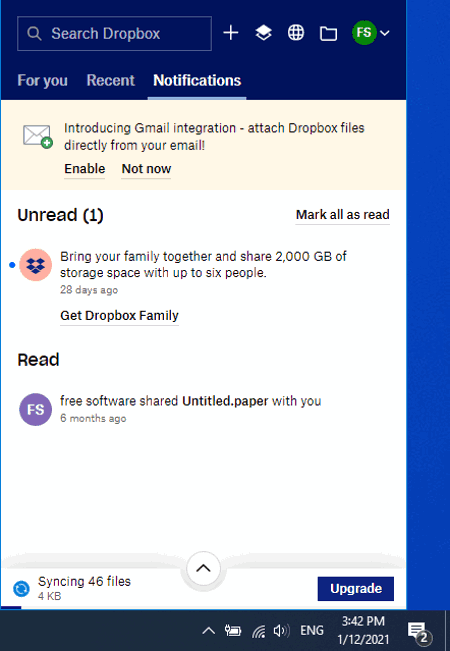Open Dropbox folder icon in header
Screen dimensions: 450x651
coord(328,34)
